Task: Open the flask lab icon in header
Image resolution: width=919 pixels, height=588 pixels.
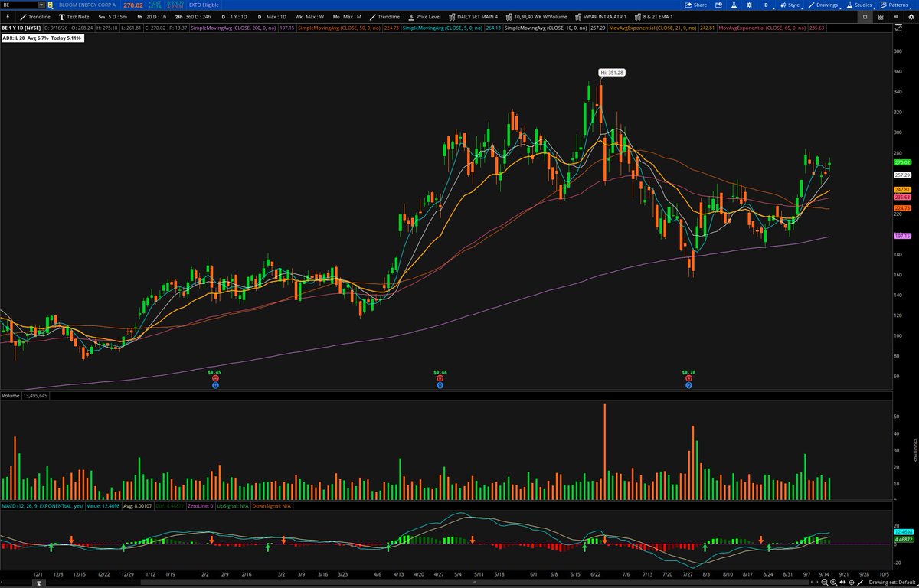Action: pos(734,5)
